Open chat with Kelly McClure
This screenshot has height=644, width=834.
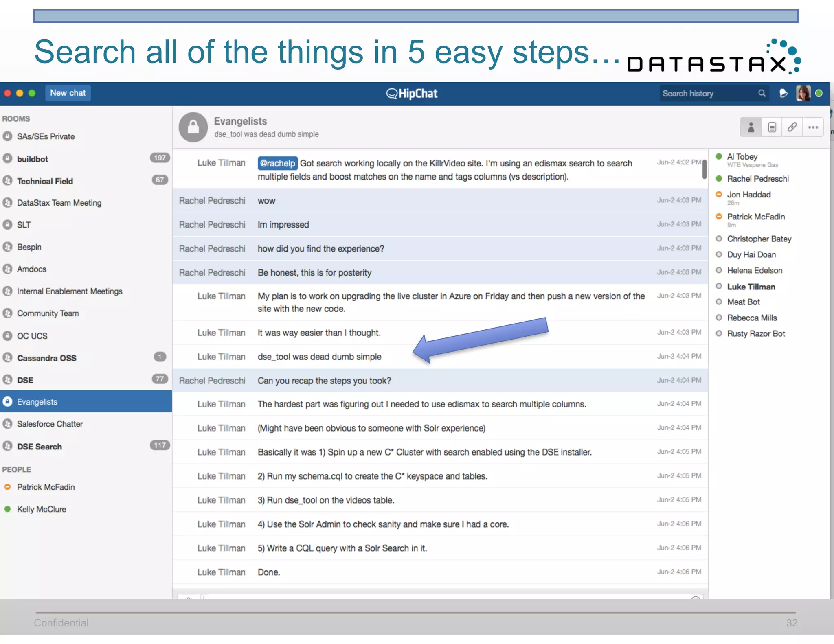pyautogui.click(x=86, y=509)
